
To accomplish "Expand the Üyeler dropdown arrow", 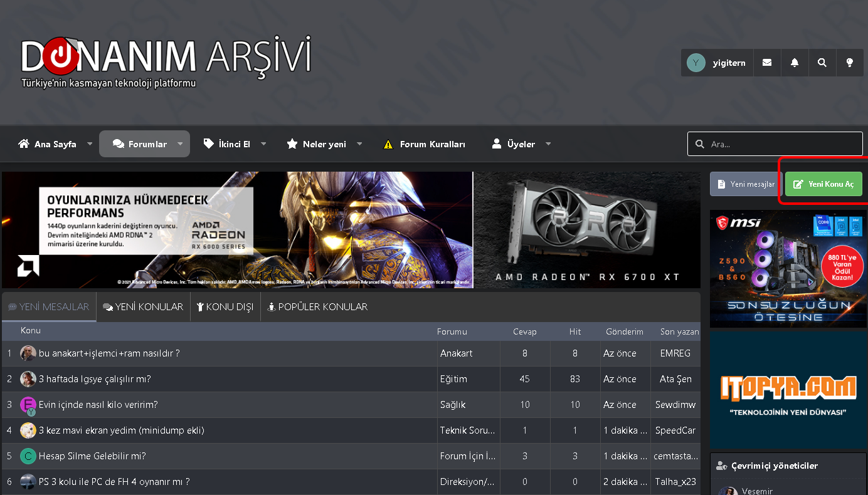I will pos(548,144).
